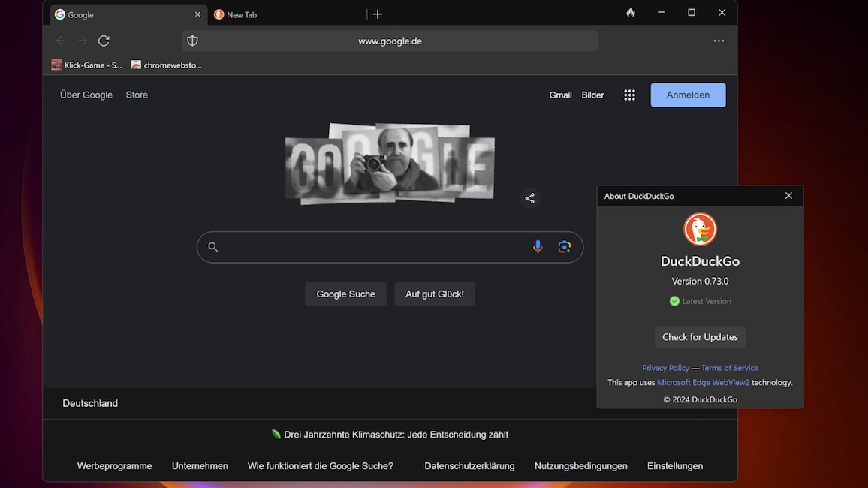Click the Google Suche button
Screen dimensions: 868x488
(345, 294)
